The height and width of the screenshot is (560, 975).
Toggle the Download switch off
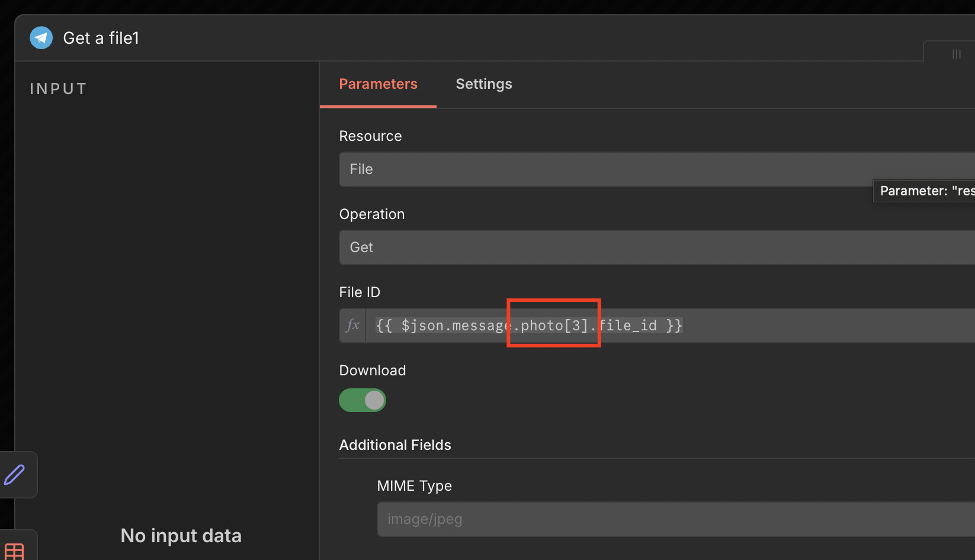tap(363, 400)
